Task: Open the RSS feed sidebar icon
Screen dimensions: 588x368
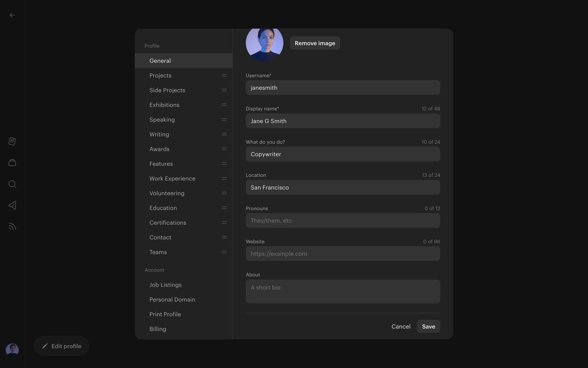Action: point(12,227)
